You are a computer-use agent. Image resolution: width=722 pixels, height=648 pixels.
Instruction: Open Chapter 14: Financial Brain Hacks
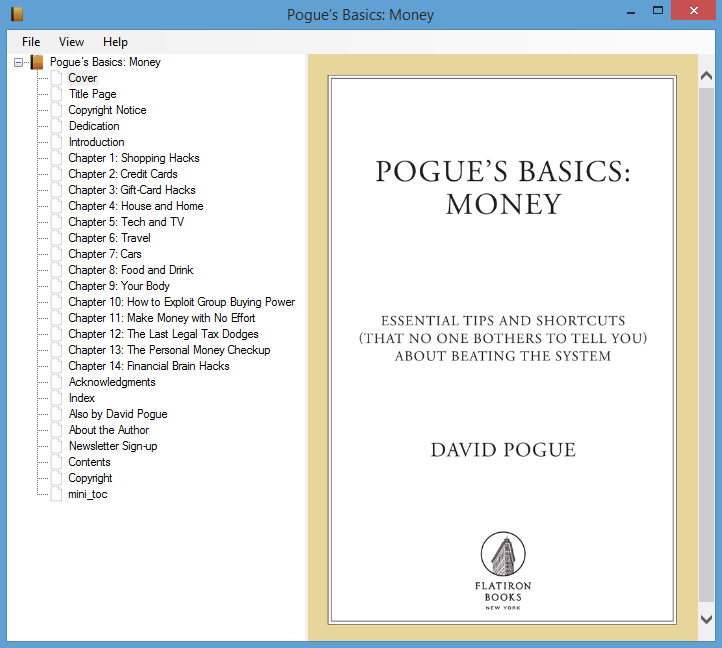[x=149, y=366]
